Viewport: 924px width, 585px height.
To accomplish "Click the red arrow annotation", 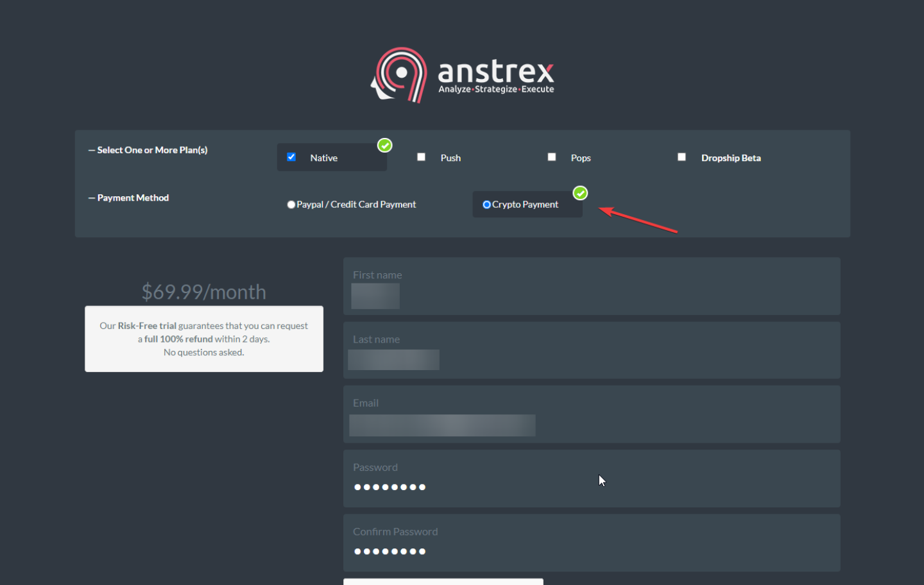I will click(x=637, y=219).
